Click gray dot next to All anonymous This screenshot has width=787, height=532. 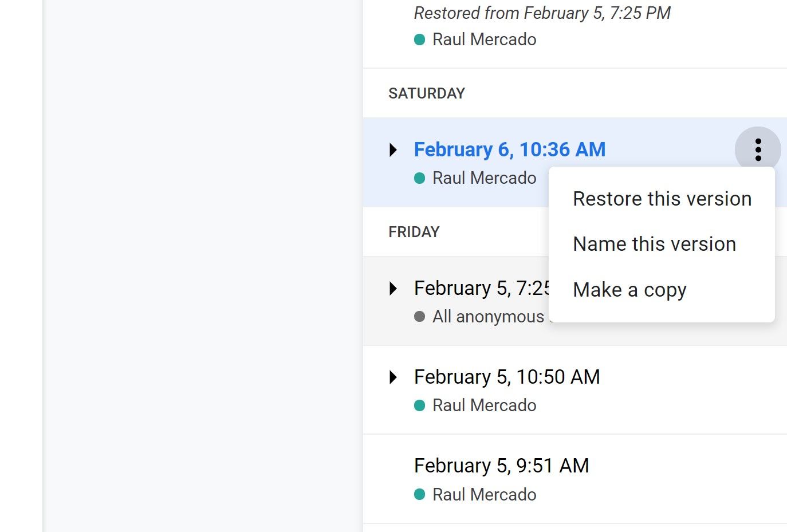[419, 317]
